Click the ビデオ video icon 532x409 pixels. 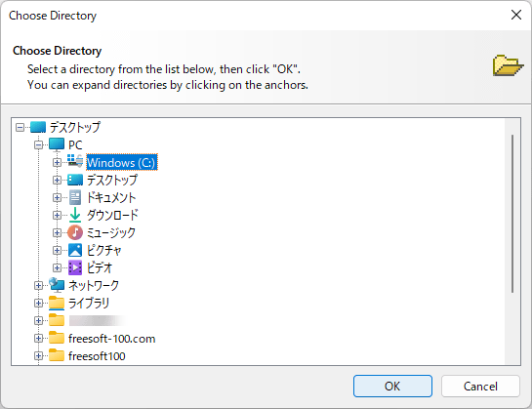pos(75,267)
